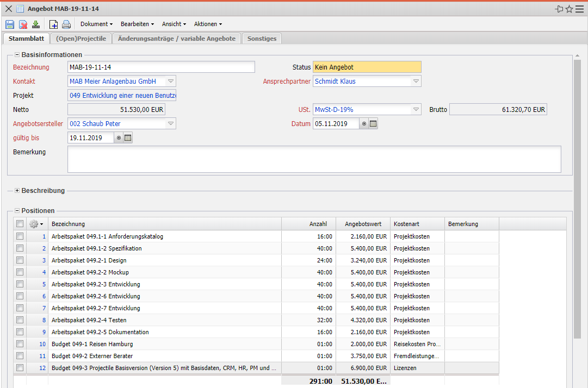
Task: Click the green download arrow save icon
Action: [36, 24]
